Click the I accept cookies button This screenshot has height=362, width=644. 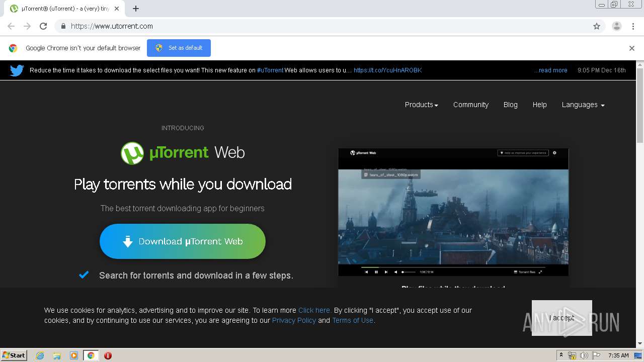tap(562, 318)
